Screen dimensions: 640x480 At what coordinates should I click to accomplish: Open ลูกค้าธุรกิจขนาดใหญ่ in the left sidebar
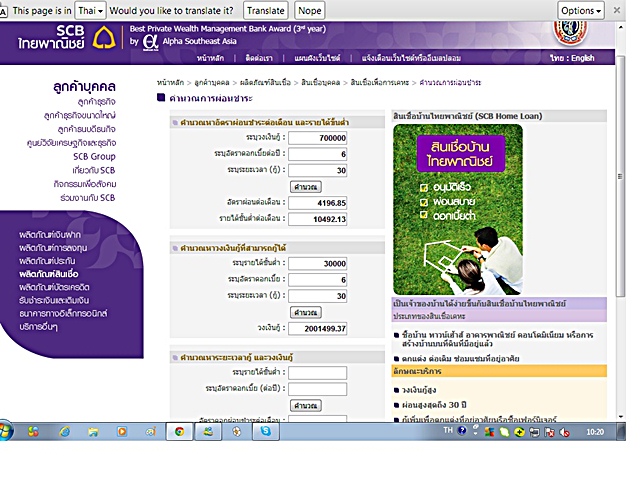pyautogui.click(x=80, y=115)
